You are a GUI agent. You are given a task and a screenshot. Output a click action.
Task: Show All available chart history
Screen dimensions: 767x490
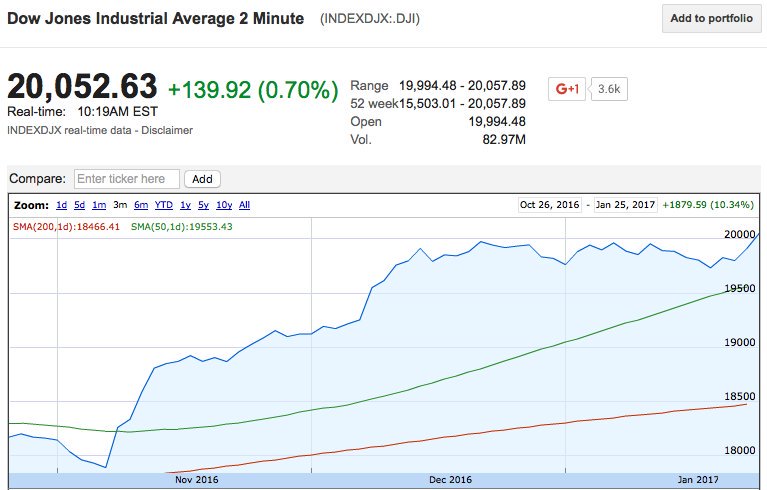(245, 205)
